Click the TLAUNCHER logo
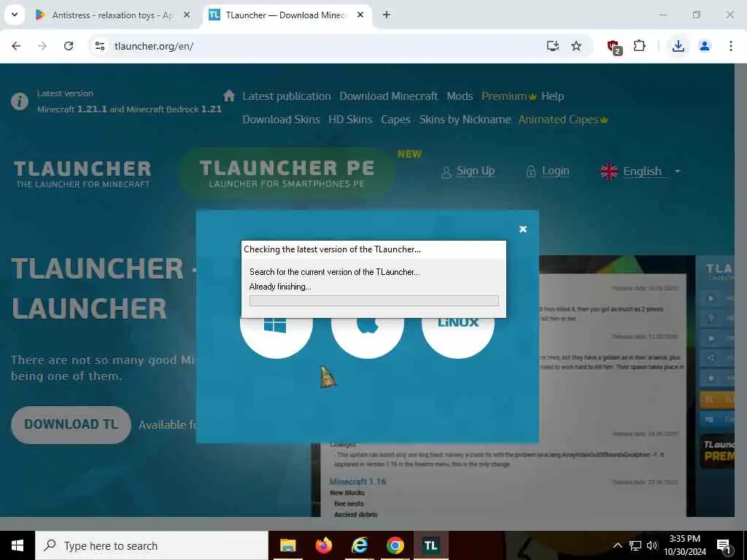Image resolution: width=747 pixels, height=560 pixels. coord(82,174)
